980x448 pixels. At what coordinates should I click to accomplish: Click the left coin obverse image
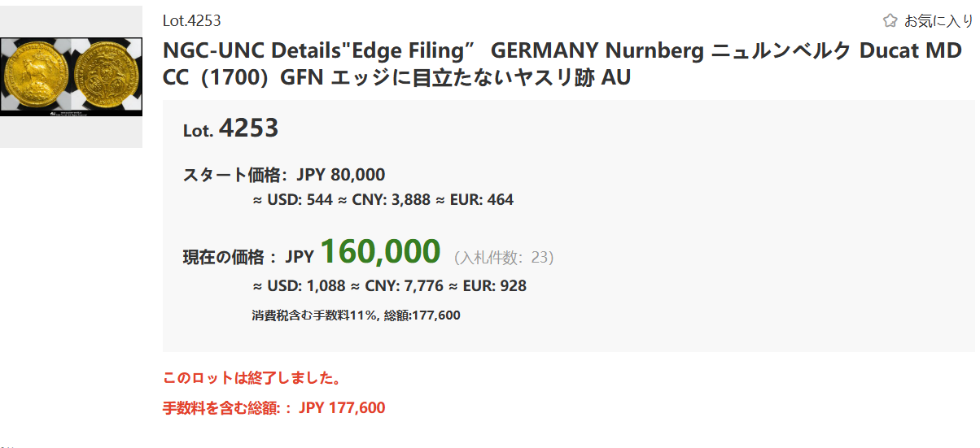(35, 77)
